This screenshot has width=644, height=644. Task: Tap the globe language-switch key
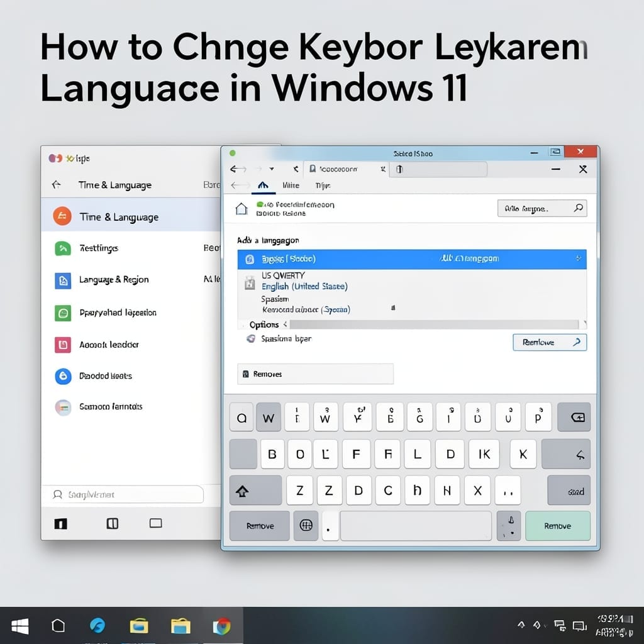(306, 526)
